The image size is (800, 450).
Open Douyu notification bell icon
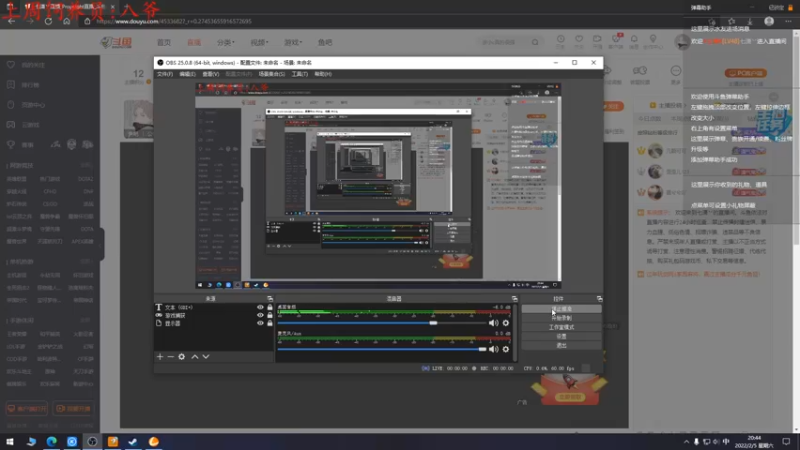tap(634, 41)
